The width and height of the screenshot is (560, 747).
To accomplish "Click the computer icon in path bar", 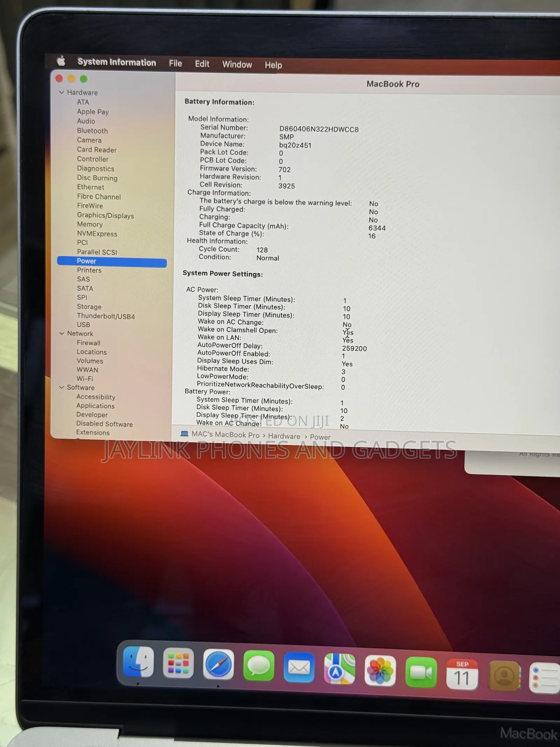I will tap(184, 434).
